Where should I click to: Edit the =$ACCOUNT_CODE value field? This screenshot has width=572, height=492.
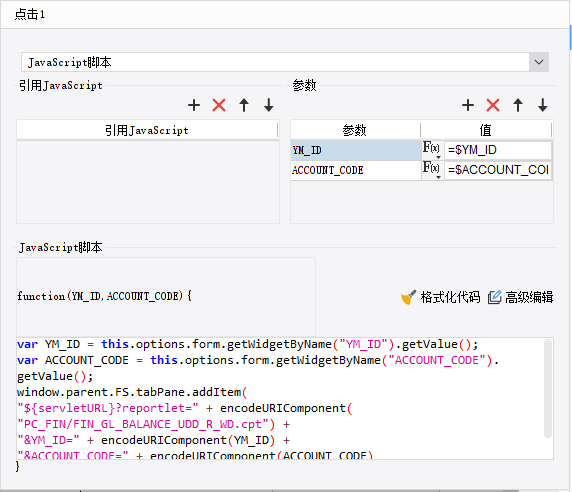pos(498,170)
